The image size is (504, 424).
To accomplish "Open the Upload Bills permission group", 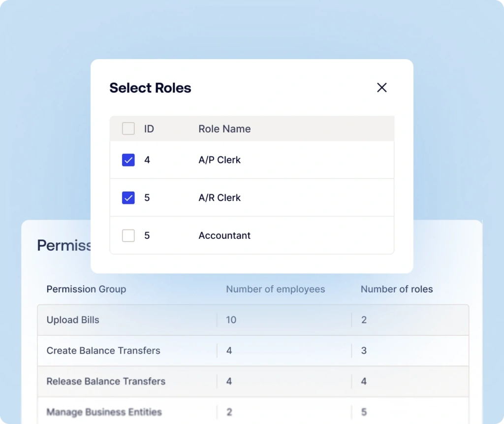I will pyautogui.click(x=73, y=320).
